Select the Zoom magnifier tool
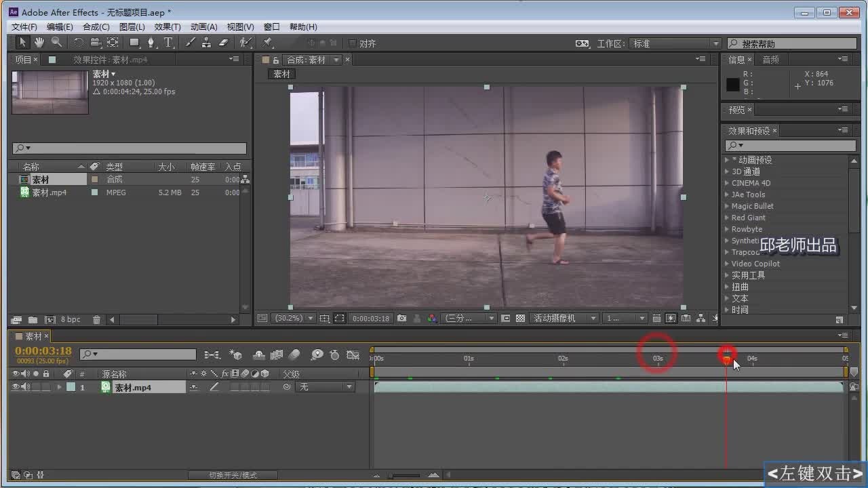The width and height of the screenshot is (868, 488). pos(56,42)
